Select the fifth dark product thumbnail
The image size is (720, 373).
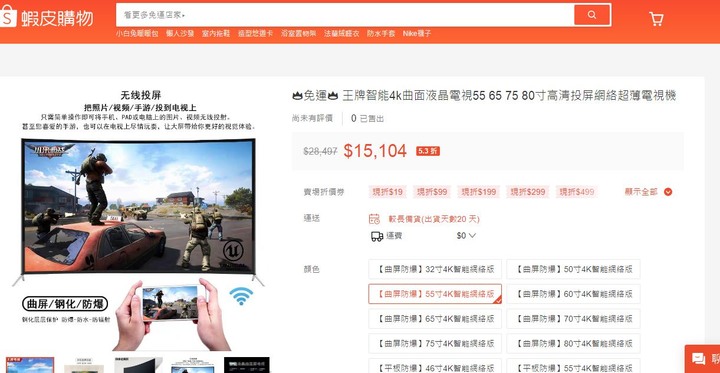pyautogui.click(x=247, y=365)
